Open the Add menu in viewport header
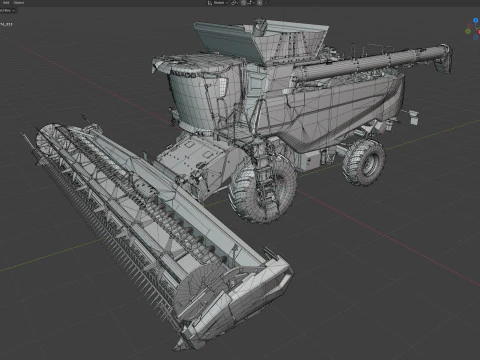 point(6,3)
